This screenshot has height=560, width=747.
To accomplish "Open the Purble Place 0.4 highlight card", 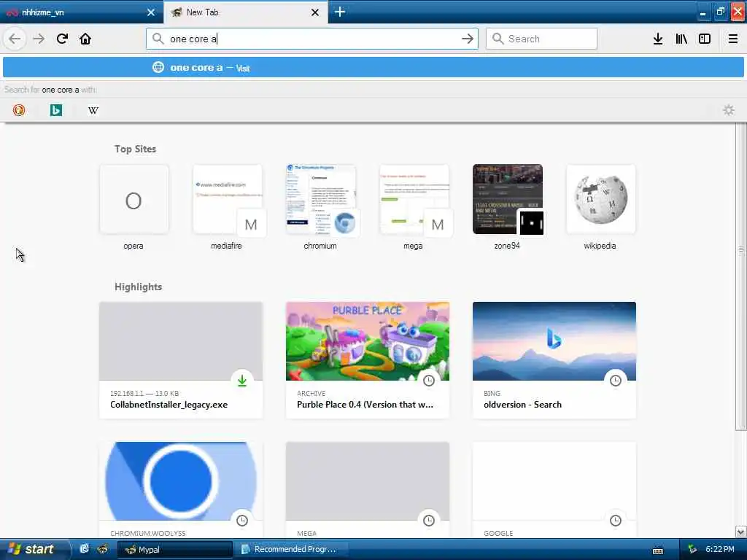I will [368, 360].
